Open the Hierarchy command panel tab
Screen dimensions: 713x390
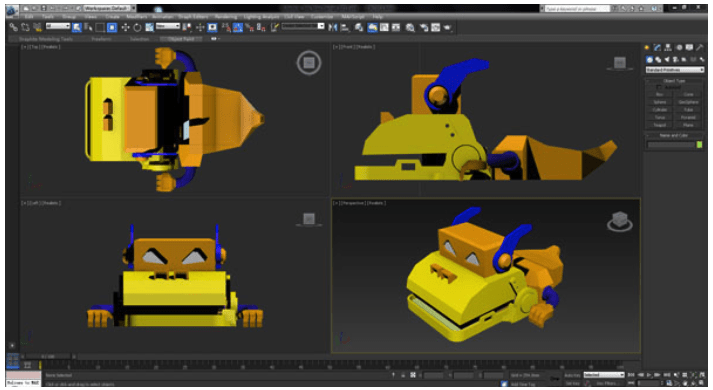point(668,48)
